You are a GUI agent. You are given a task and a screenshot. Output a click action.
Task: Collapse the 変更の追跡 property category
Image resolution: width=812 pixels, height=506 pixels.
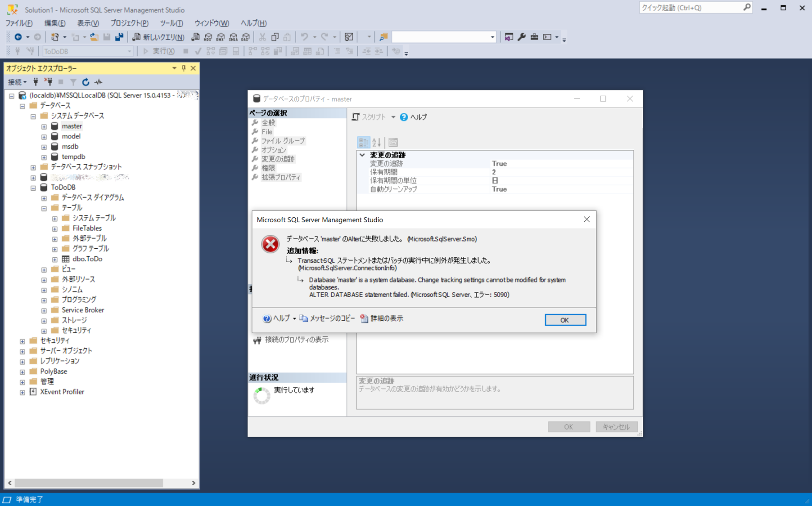pyautogui.click(x=362, y=155)
